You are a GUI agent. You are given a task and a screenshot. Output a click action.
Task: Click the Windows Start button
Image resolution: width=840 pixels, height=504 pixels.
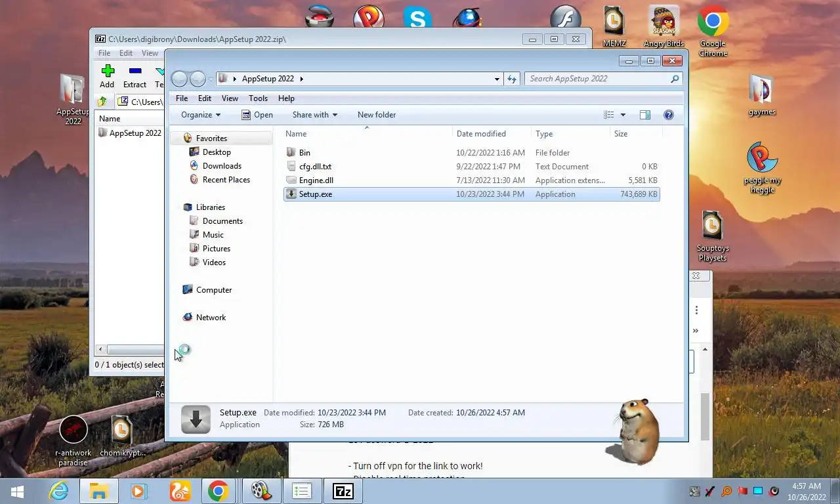(x=17, y=492)
